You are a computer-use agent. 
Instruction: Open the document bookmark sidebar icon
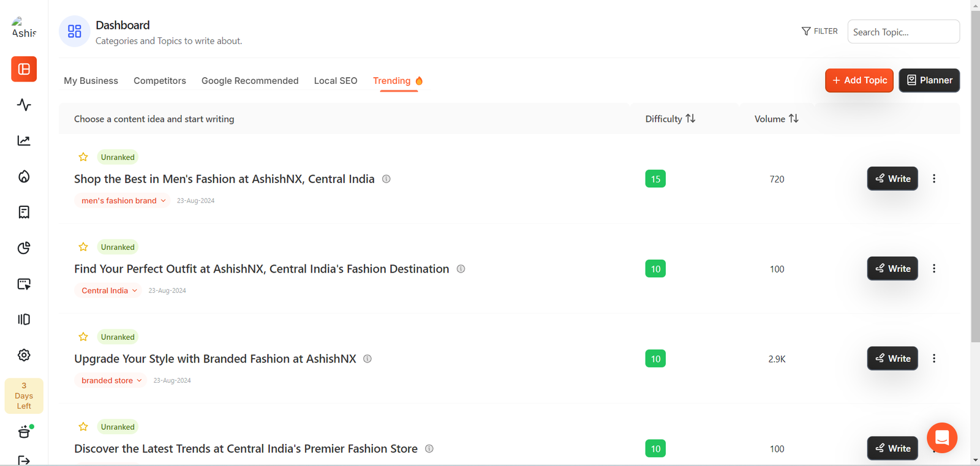tap(24, 212)
